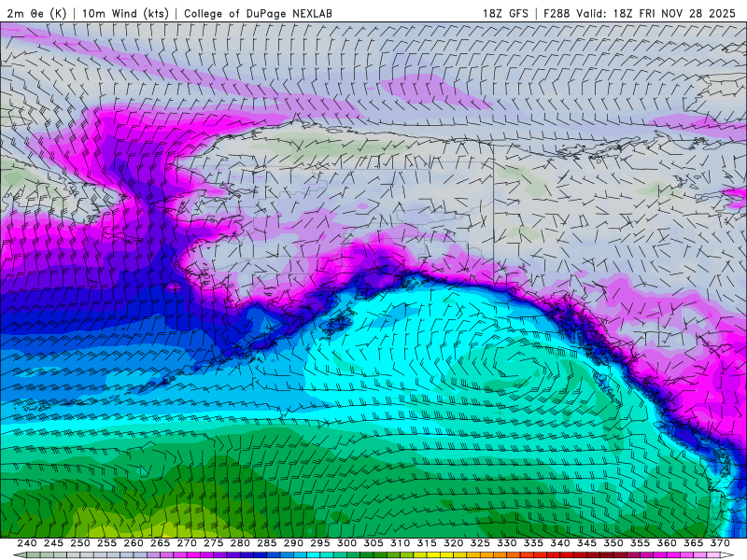Click the 250 value on the color scale
Screen dimensions: 747x560
(80, 543)
